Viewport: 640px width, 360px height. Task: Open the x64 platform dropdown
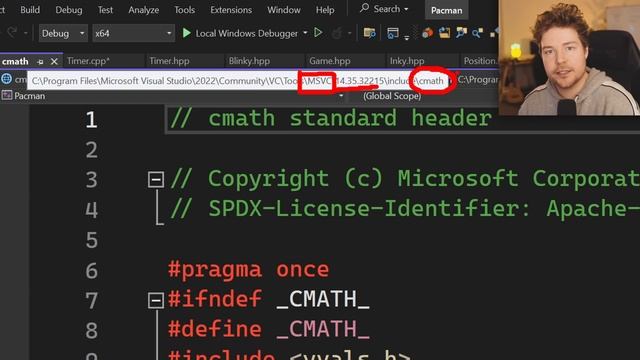(133, 33)
